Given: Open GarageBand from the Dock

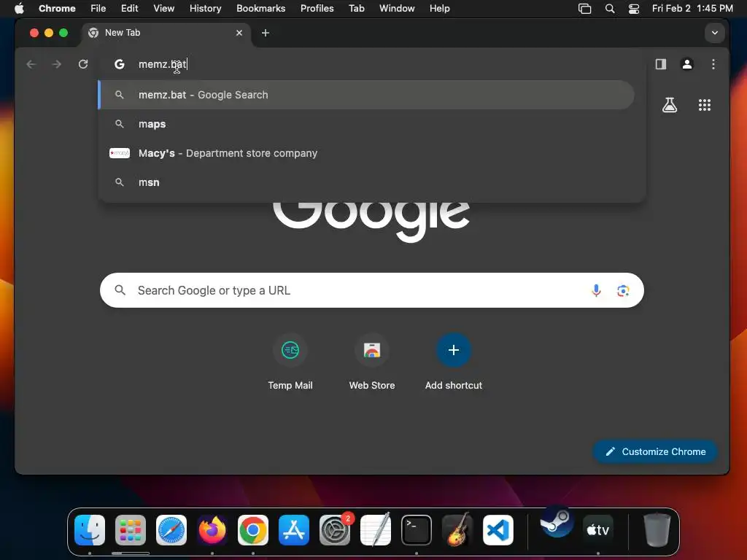Looking at the screenshot, I should coord(457,529).
